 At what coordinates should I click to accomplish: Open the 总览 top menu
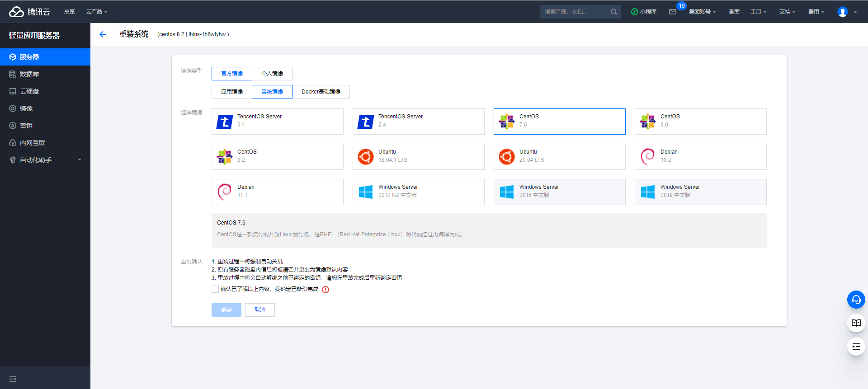(x=70, y=12)
